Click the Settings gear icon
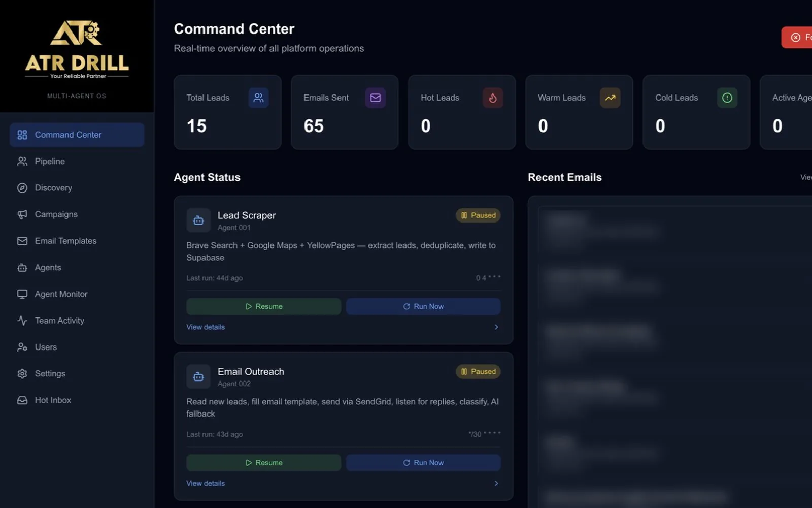Viewport: 812px width, 508px height. click(22, 373)
